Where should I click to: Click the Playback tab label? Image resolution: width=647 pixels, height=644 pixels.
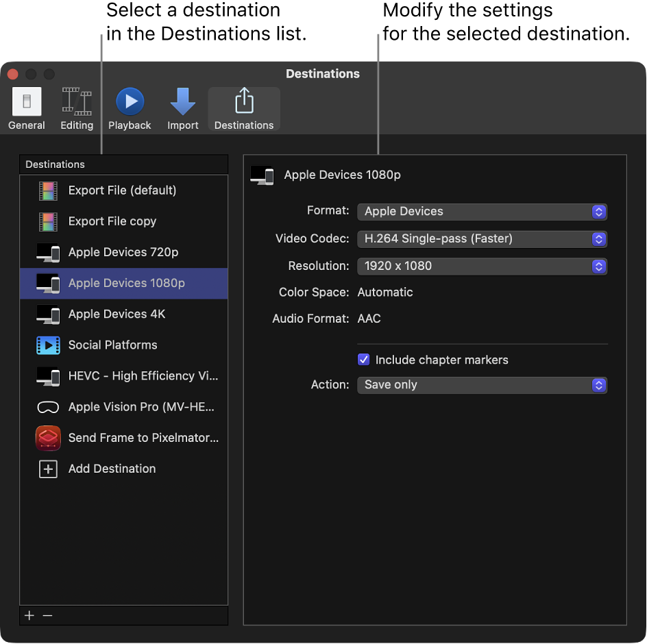tap(130, 125)
